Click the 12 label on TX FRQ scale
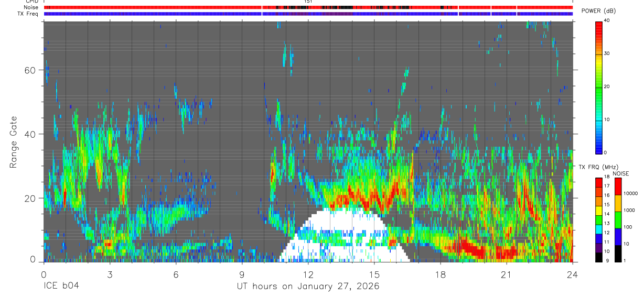Viewport: 644px width, 297px height. tap(607, 233)
